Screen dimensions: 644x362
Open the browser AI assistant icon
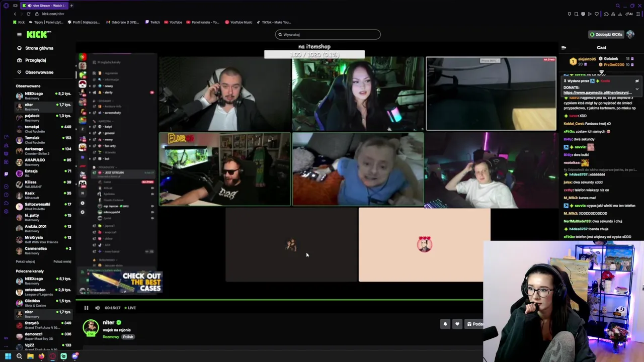(x=630, y=14)
